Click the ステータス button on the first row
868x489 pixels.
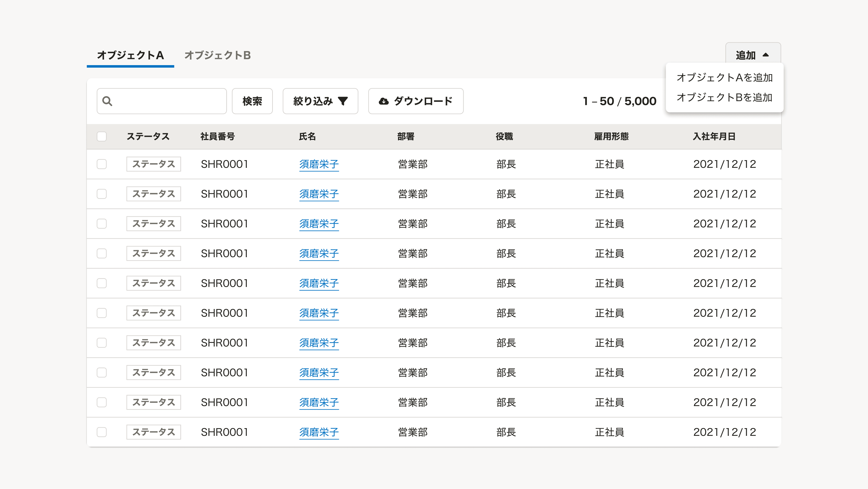[153, 164]
